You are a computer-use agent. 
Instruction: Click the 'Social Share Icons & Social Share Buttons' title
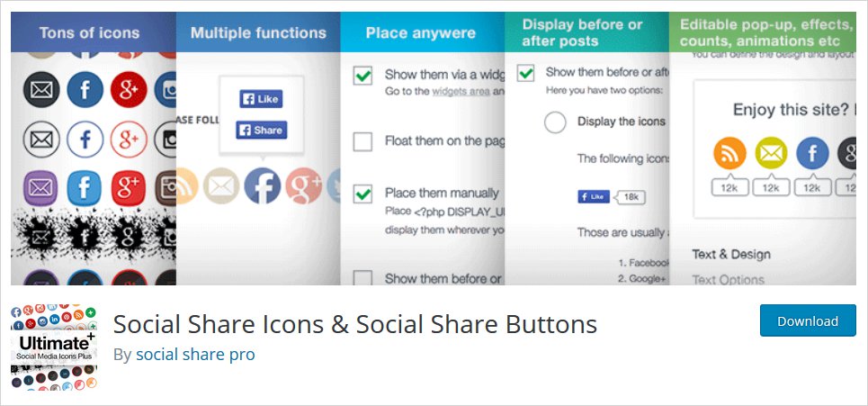point(355,323)
